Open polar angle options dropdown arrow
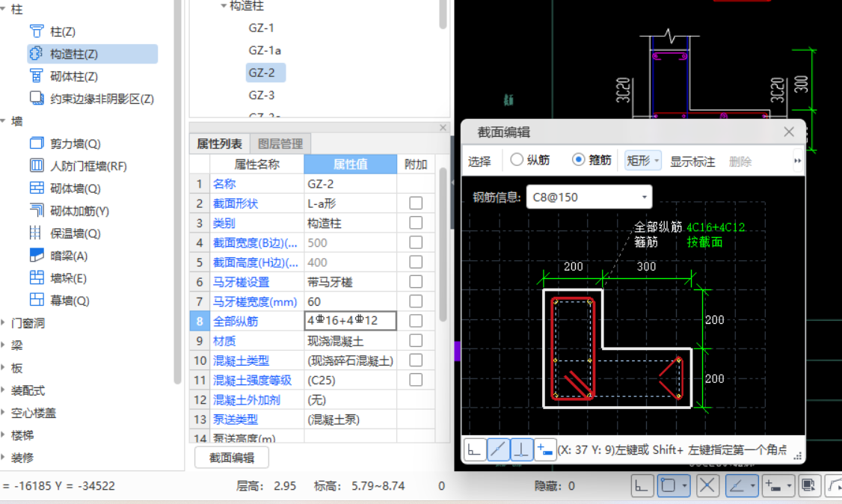 pos(752,486)
